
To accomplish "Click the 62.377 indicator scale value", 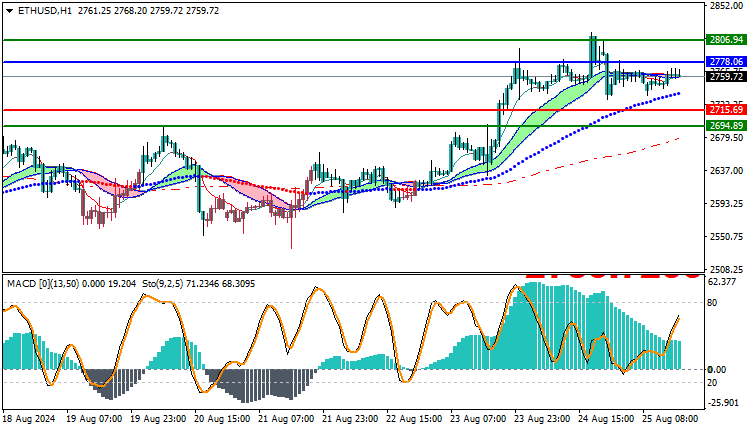I will 722,282.
